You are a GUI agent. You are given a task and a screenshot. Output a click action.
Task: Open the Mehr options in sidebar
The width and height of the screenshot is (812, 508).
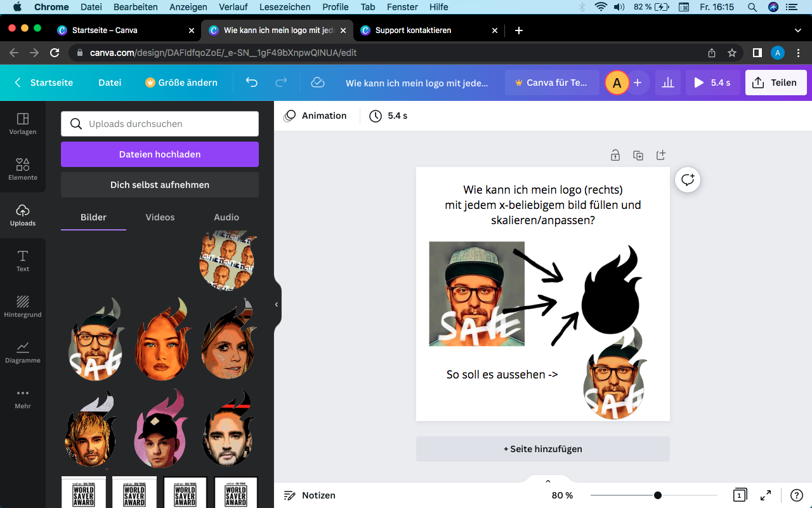point(23,398)
